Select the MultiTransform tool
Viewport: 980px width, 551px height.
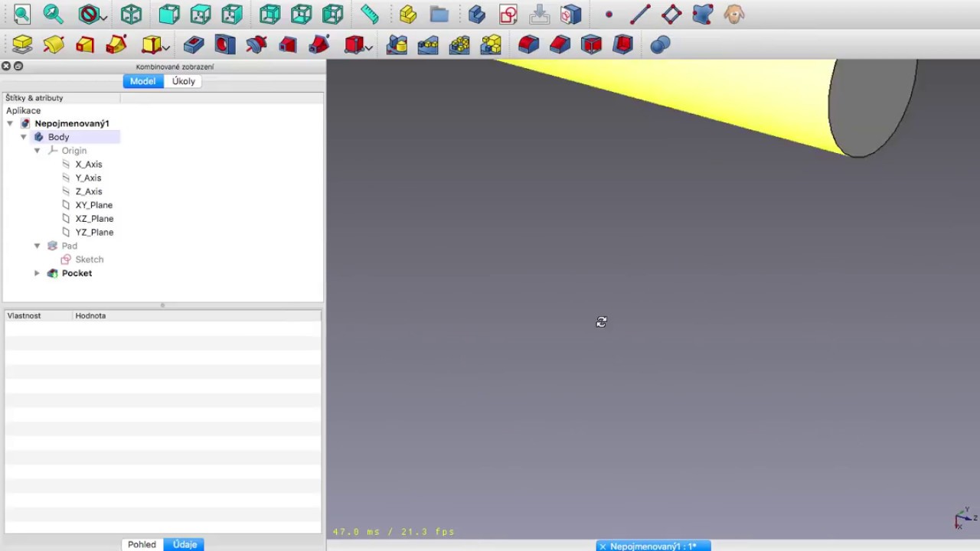coord(491,44)
